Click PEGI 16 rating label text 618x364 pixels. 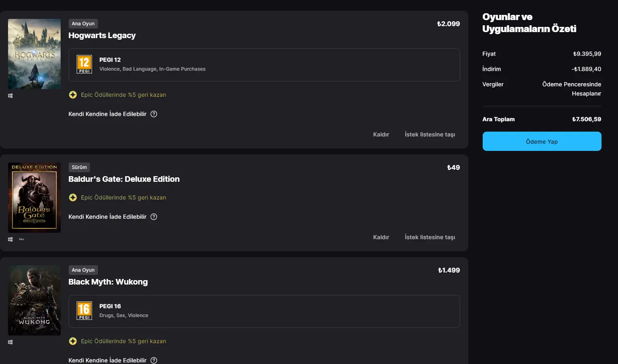[110, 306]
